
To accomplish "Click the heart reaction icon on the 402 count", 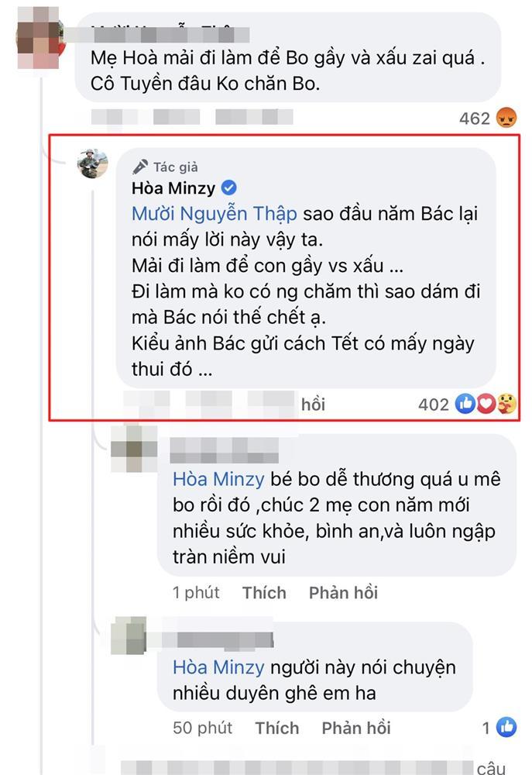I will 484,403.
